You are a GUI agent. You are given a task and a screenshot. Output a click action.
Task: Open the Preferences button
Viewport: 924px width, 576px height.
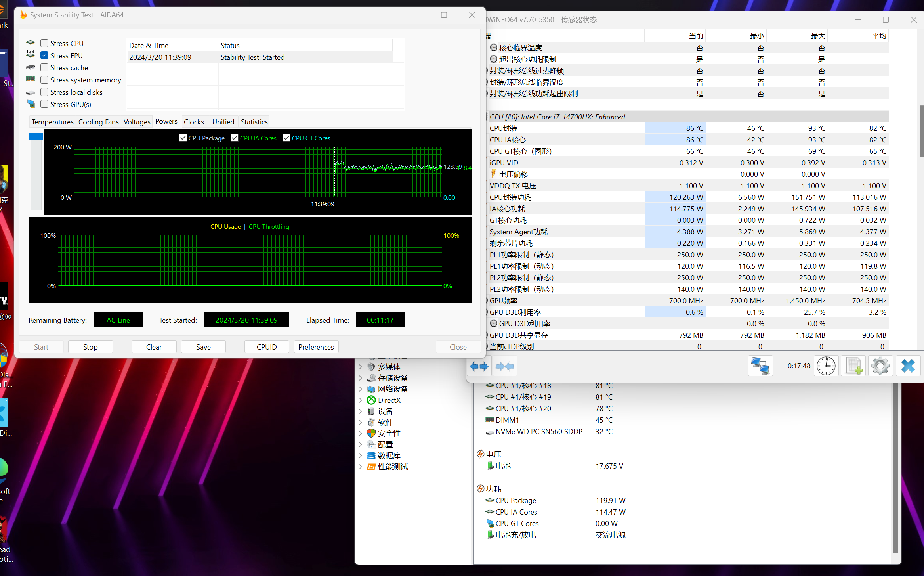click(316, 347)
